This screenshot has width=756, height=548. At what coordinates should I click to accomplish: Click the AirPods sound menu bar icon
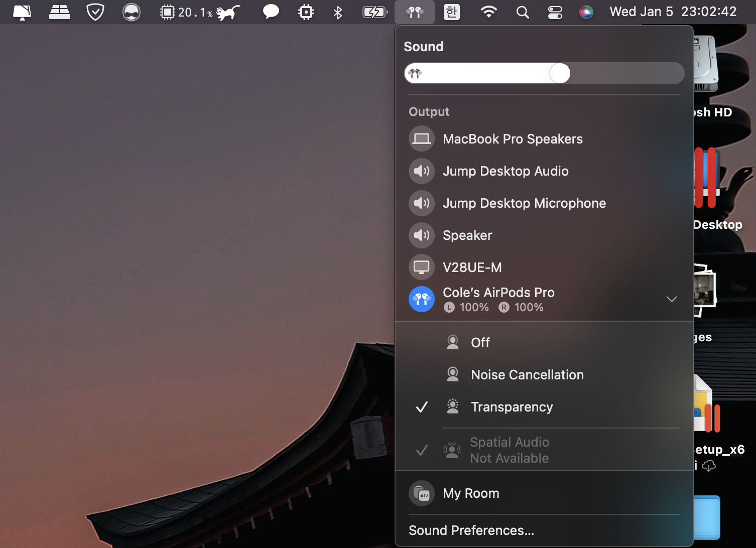click(415, 12)
